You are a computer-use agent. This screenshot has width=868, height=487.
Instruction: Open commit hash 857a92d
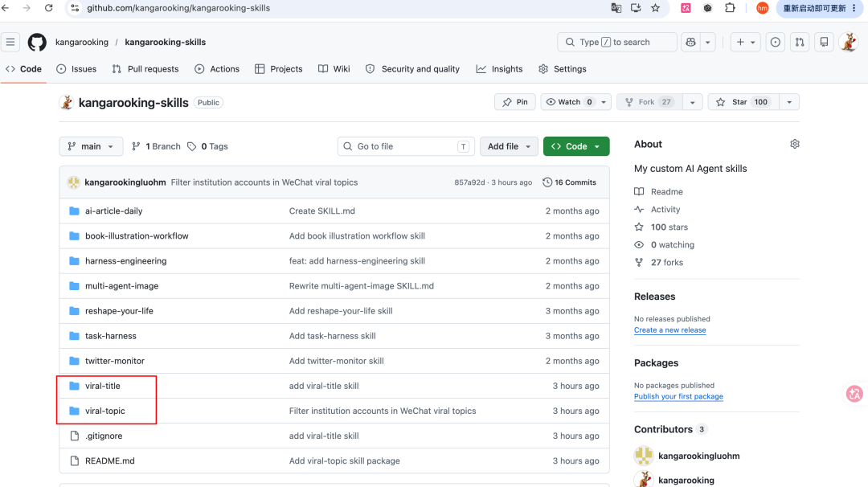(469, 182)
